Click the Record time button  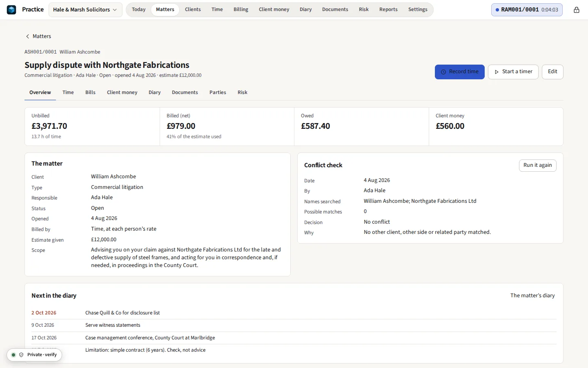coord(459,72)
